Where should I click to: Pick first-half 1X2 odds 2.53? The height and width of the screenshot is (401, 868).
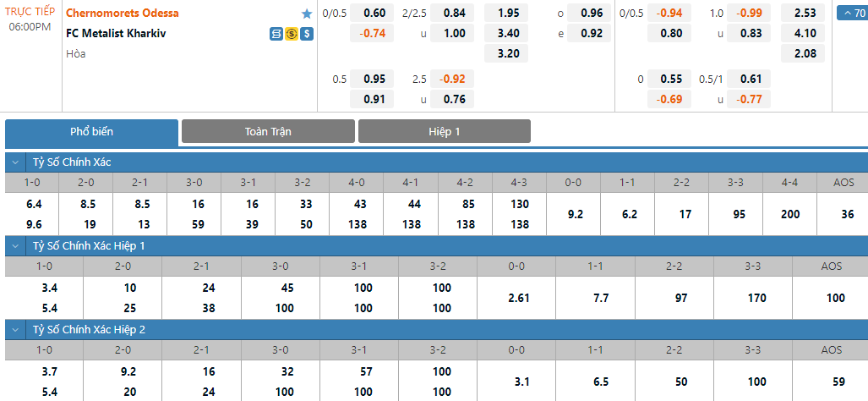[x=803, y=14]
